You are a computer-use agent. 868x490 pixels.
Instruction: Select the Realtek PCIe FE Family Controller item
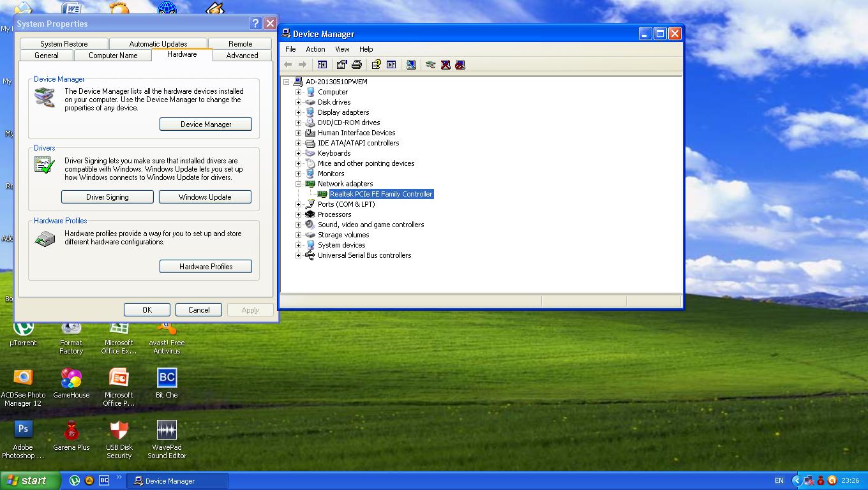point(380,194)
